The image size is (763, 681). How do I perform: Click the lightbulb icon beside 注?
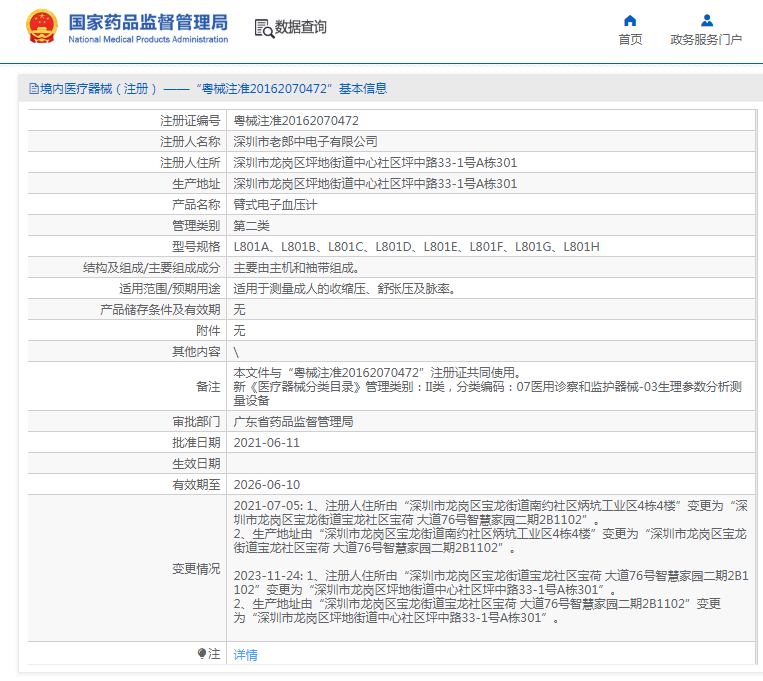pyautogui.click(x=202, y=653)
